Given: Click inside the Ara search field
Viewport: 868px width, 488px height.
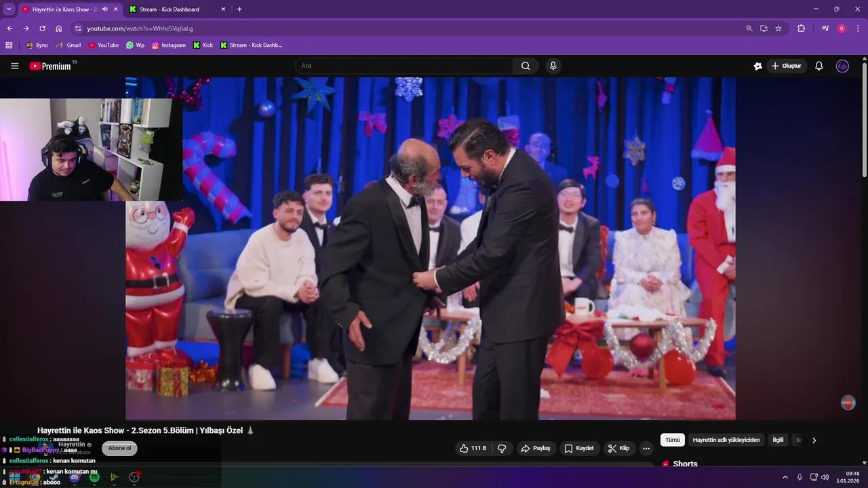Looking at the screenshot, I should tap(404, 66).
